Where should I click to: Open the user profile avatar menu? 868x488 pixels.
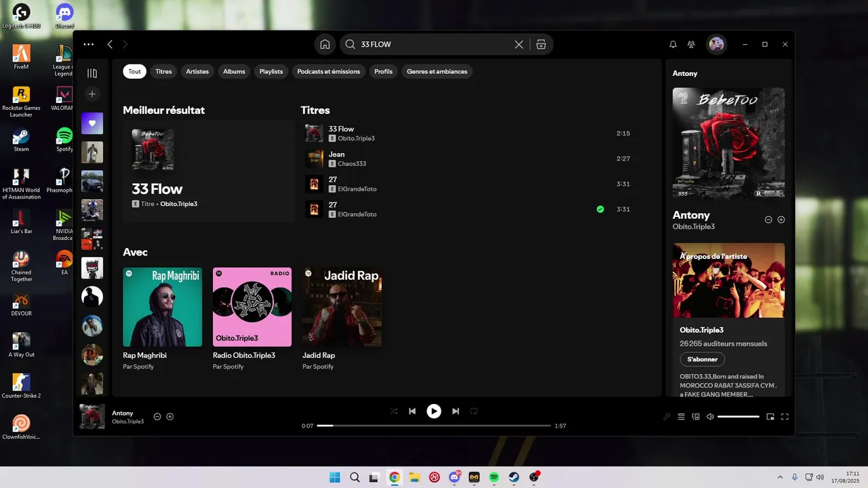tap(716, 45)
